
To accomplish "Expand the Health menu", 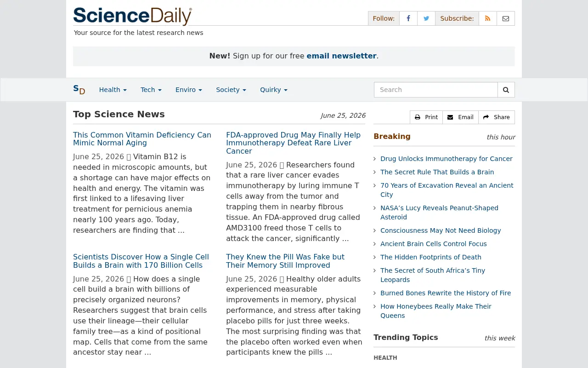I will pyautogui.click(x=113, y=90).
